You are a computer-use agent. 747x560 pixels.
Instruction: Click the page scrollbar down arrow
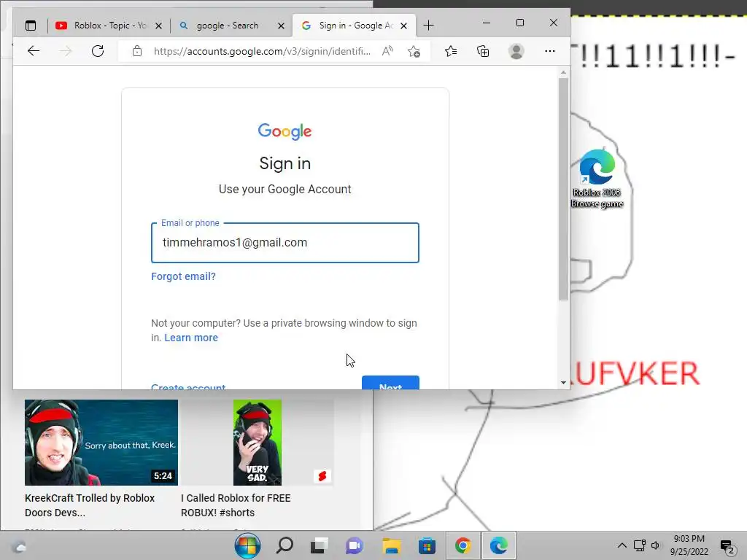click(x=564, y=382)
